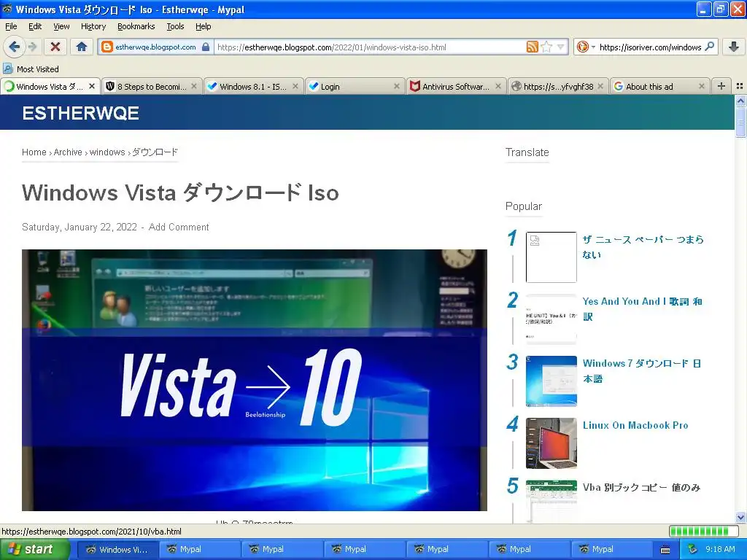Viewport: 747px width, 560px height.
Task: Go back with the Back arrow button
Action: point(14,47)
